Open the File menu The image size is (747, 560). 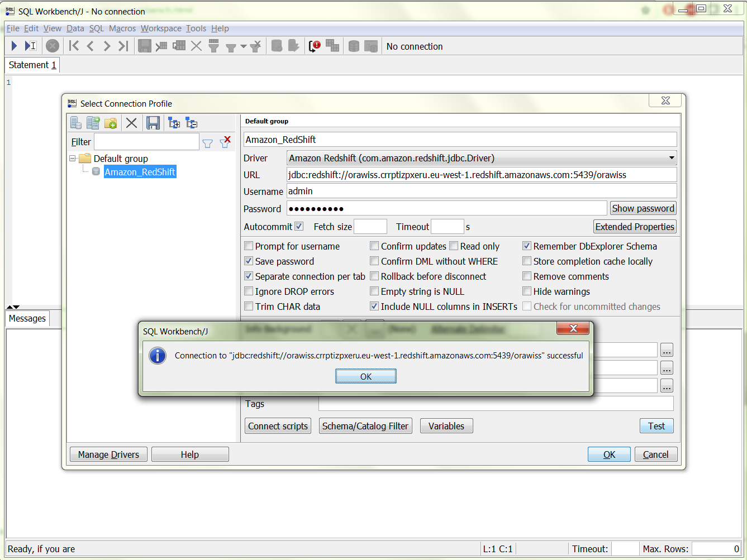[x=13, y=28]
